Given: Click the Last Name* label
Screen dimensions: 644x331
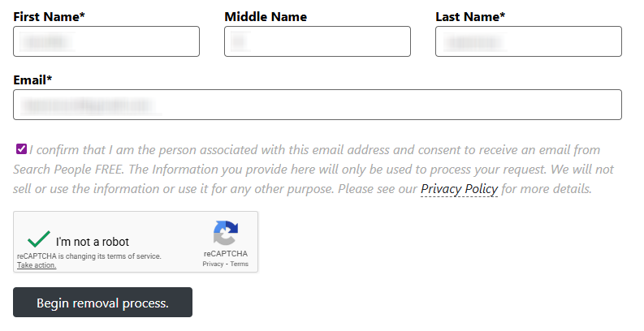Looking at the screenshot, I should (x=470, y=16).
